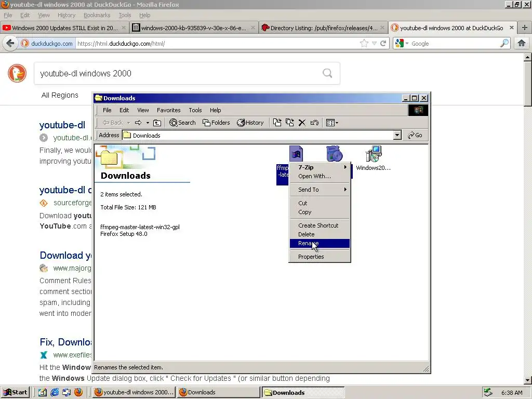The height and width of the screenshot is (399, 532).
Task: Click the Go button next to the Address bar
Action: [415, 136]
